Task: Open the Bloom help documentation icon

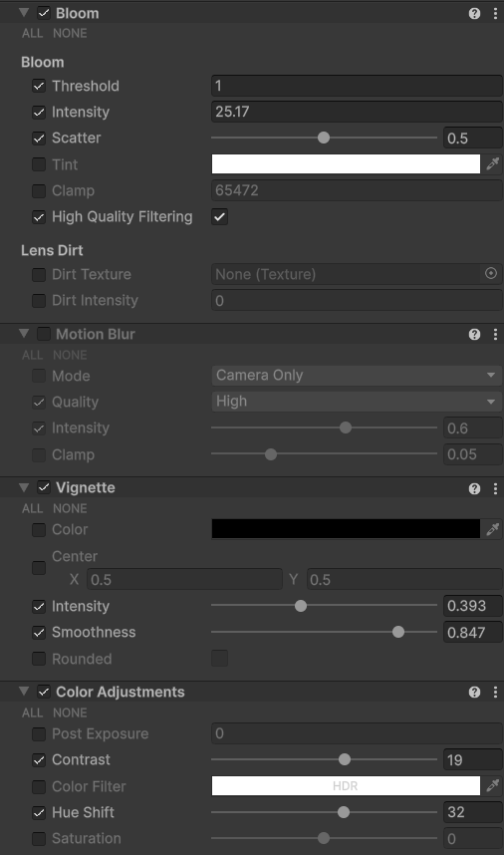Action: [x=474, y=14]
